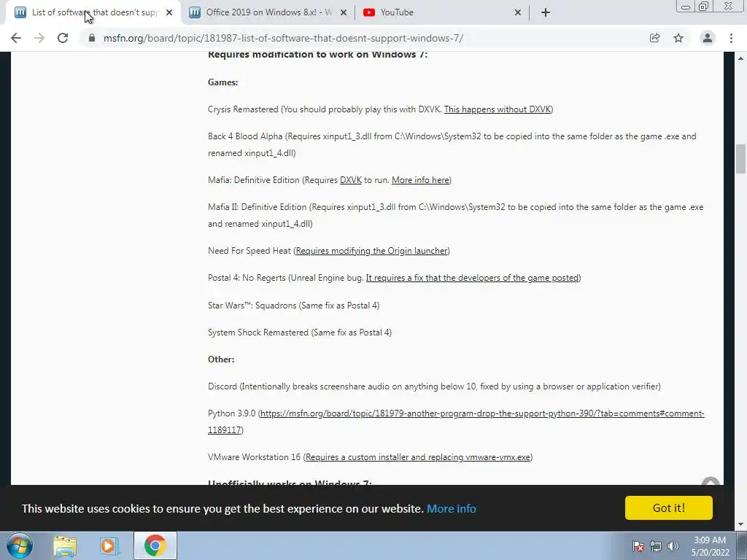Click the scrollbar down arrow
The image size is (747, 560).
point(740,525)
